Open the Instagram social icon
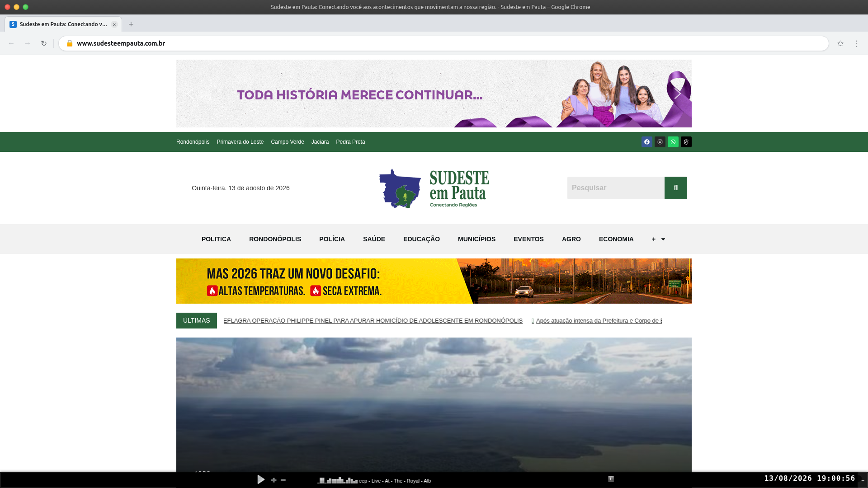The width and height of the screenshot is (868, 488). tap(660, 142)
